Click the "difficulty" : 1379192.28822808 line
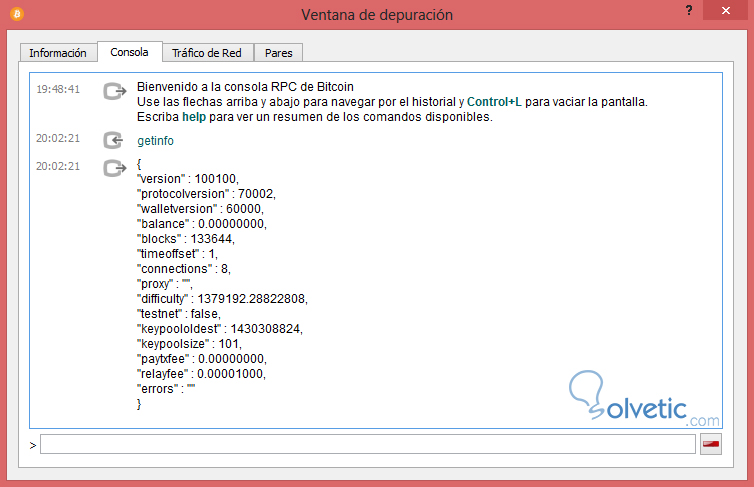The height and width of the screenshot is (487, 754). point(222,299)
